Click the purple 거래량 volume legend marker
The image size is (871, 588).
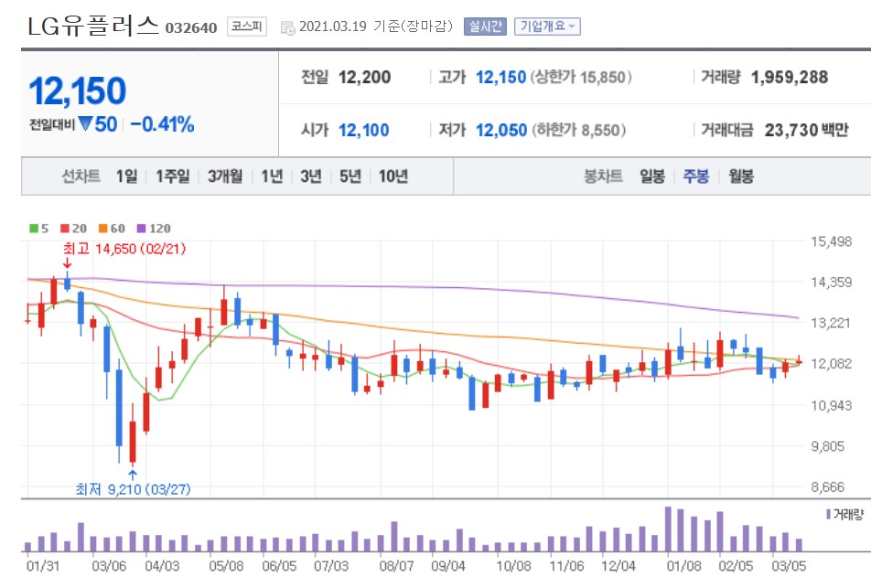coord(828,515)
